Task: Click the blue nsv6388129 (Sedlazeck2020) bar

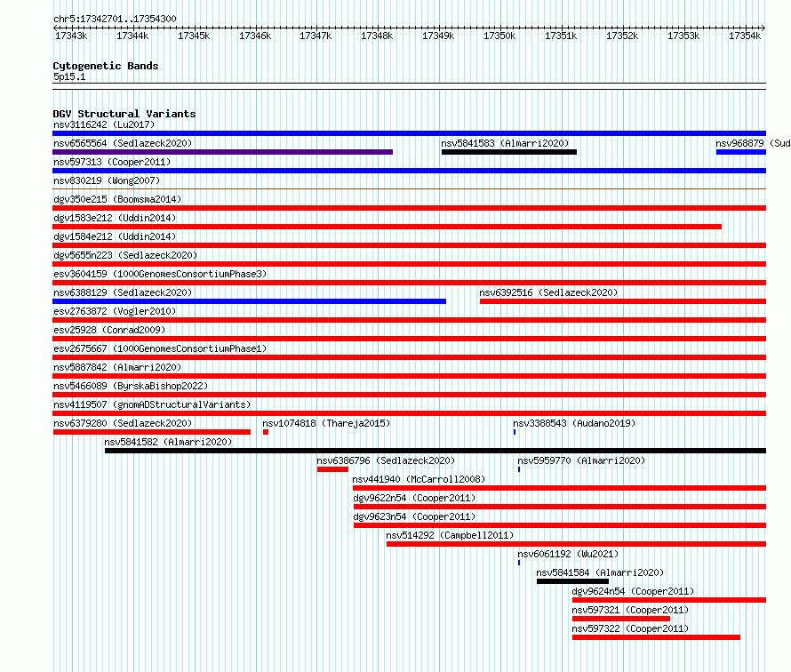Action: coord(249,301)
